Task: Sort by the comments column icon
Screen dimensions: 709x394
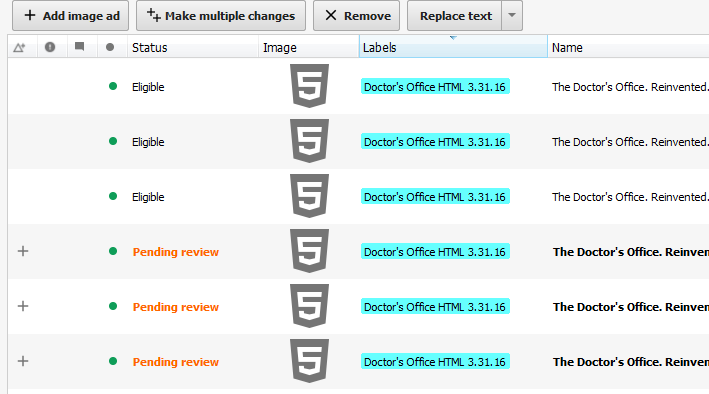Action: (x=80, y=46)
